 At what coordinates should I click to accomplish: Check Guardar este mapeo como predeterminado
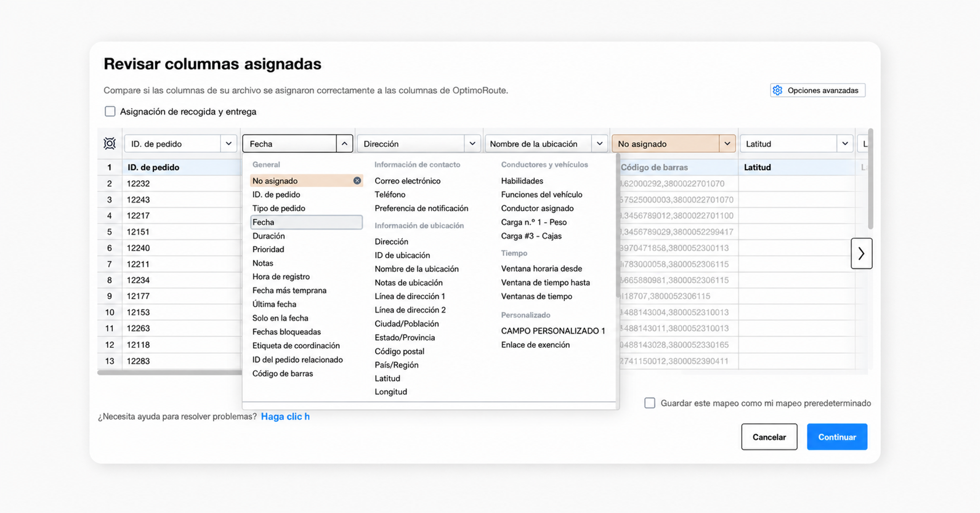[649, 403]
